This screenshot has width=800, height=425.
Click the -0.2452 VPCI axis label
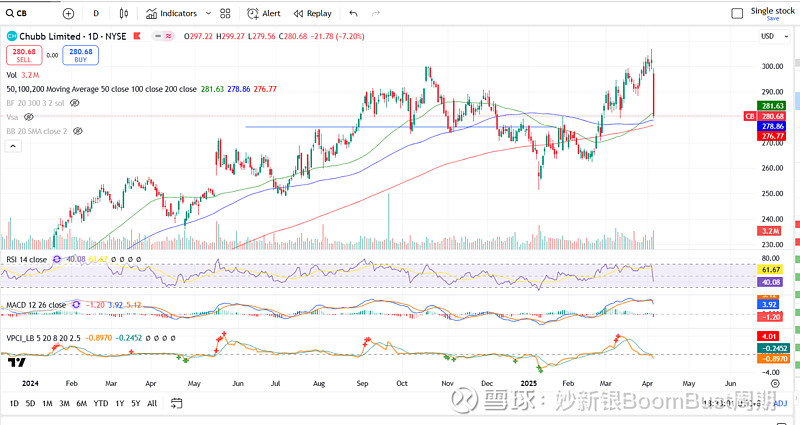pyautogui.click(x=774, y=348)
